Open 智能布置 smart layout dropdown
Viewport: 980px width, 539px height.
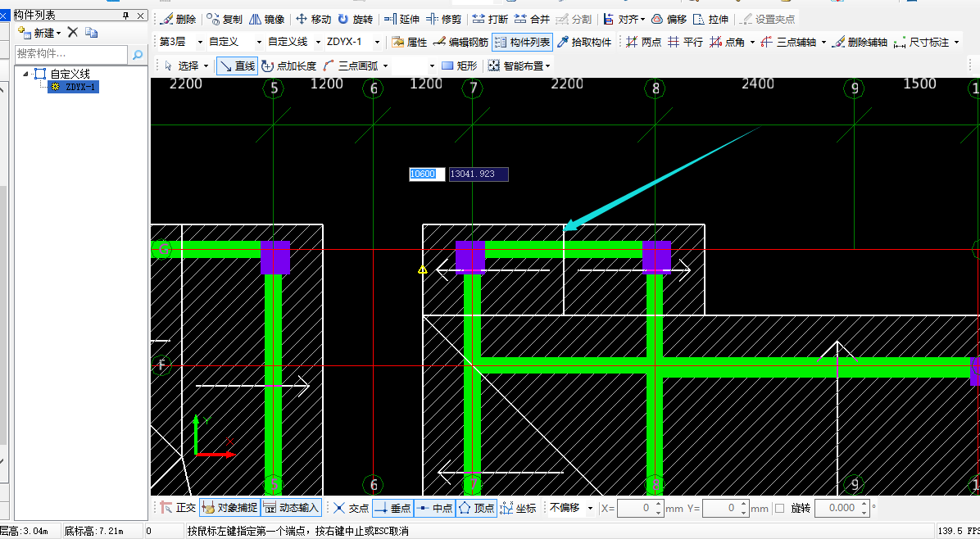[519, 66]
